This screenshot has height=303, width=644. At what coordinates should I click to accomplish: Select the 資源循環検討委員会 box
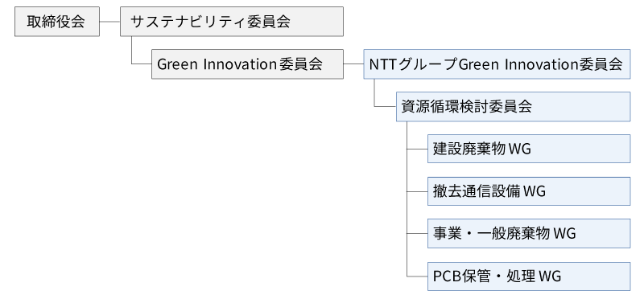pyautogui.click(x=513, y=107)
